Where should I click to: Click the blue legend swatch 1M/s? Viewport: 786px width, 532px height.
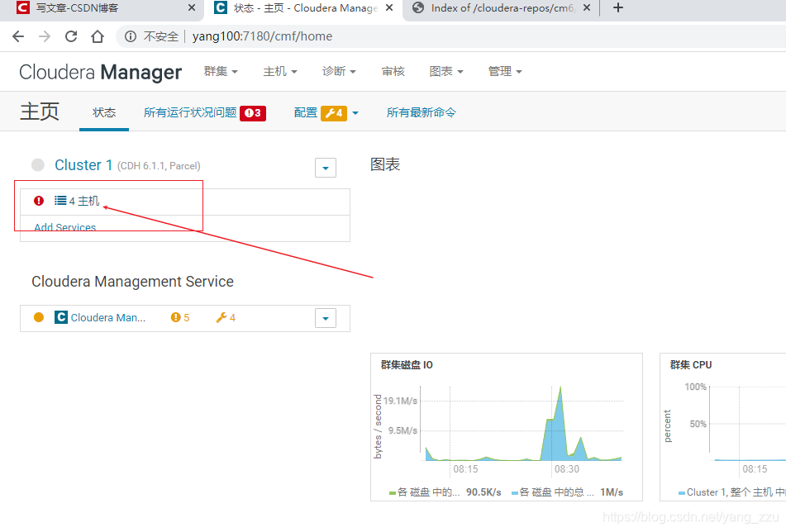(514, 493)
